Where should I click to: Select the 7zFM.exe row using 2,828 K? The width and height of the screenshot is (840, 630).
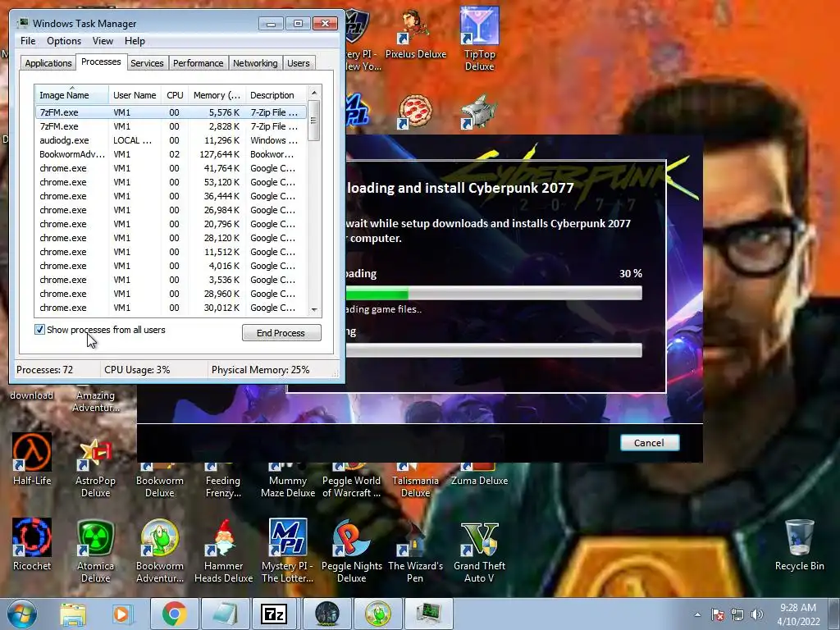[171, 126]
